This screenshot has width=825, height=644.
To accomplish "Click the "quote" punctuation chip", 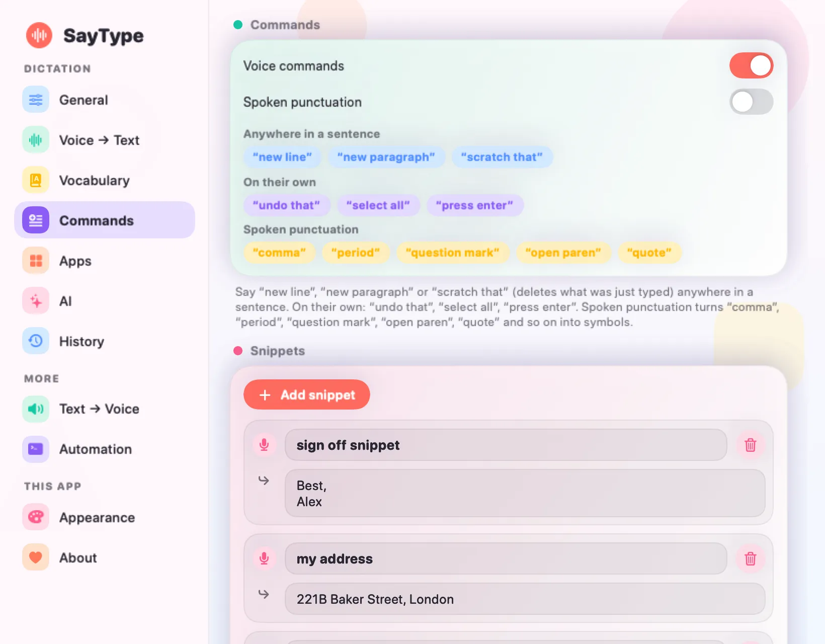I will pyautogui.click(x=649, y=253).
